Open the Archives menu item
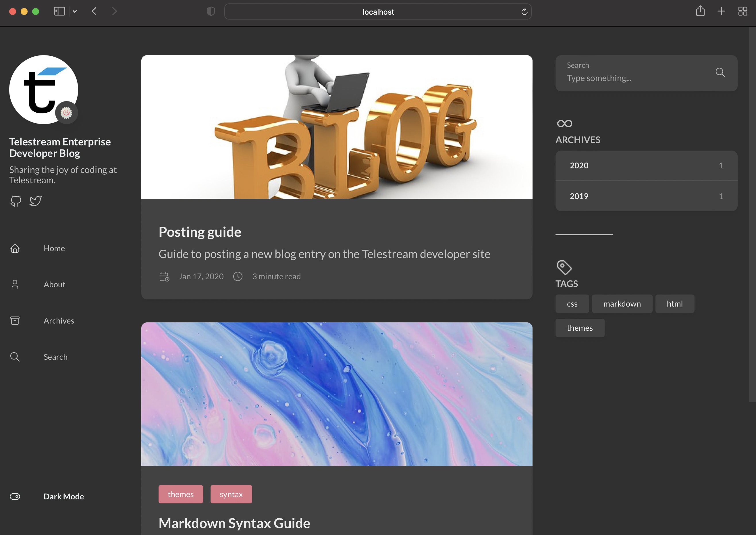Screen dimensions: 756x535 coord(59,321)
